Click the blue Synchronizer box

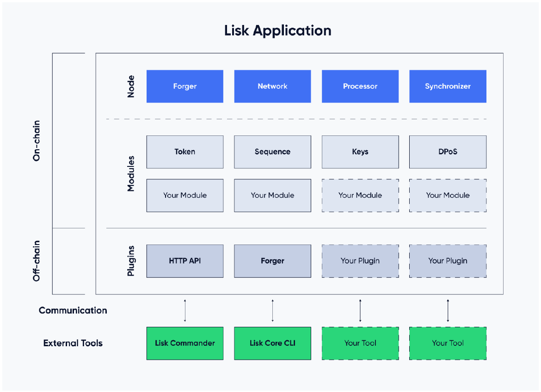tap(448, 86)
